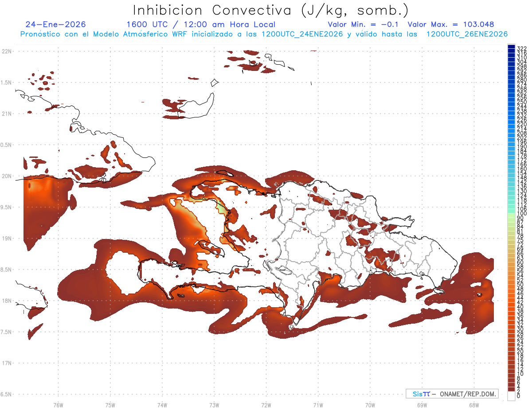
Task: Click "1600 UTC / 12:00 am Hora Local"
Action: point(201,24)
